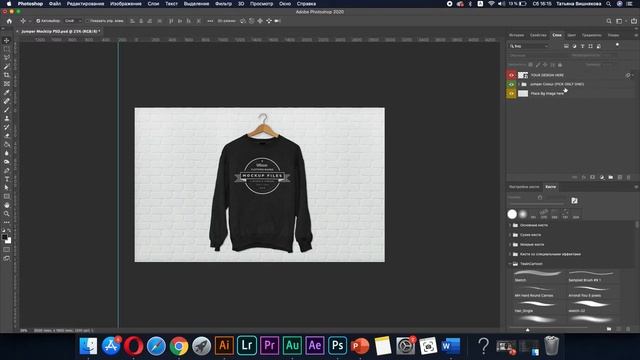Open the Градиенты panel tab
Image resolution: width=640 pixels, height=360 pixels.
[x=591, y=35]
